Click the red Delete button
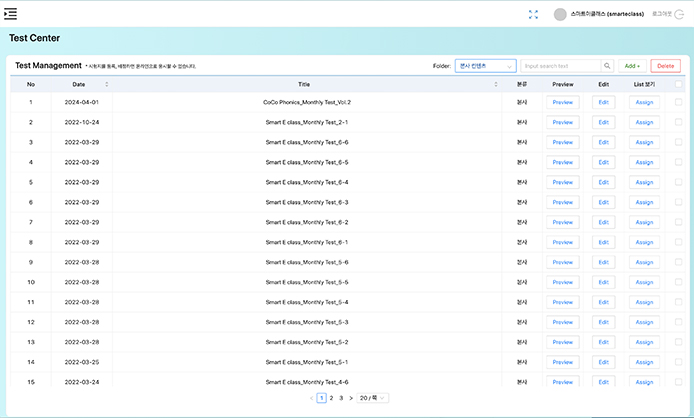The height and width of the screenshot is (418, 694). 664,66
